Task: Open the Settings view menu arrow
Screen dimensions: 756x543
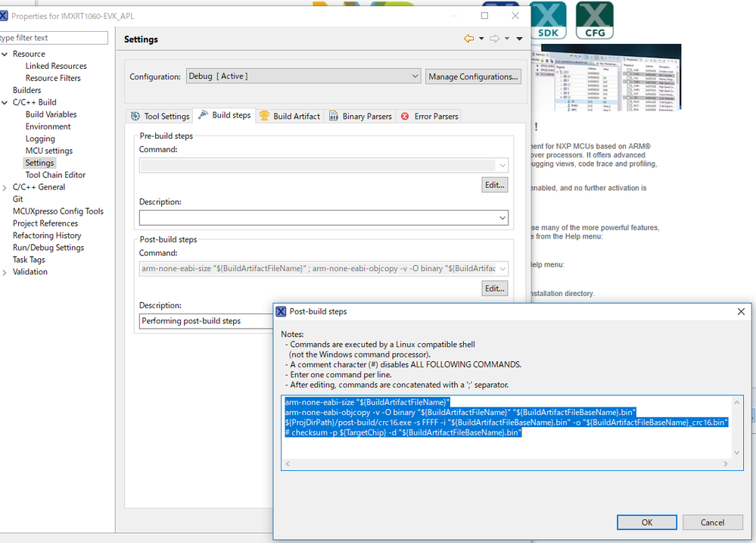Action: tap(519, 39)
